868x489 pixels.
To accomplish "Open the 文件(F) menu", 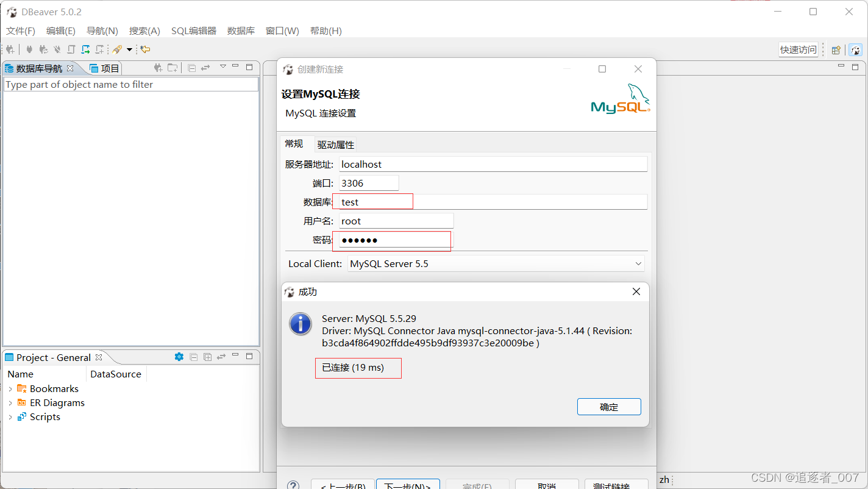I will click(x=21, y=30).
